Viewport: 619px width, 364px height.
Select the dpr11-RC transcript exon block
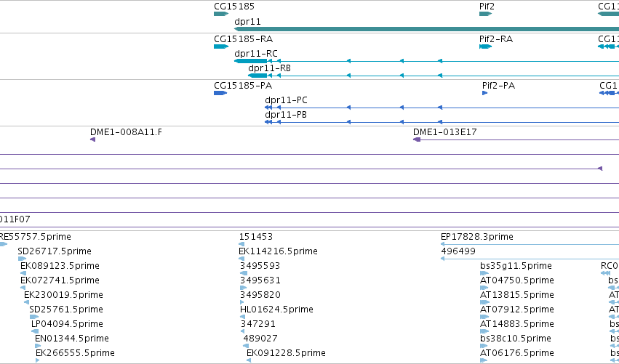(x=251, y=61)
